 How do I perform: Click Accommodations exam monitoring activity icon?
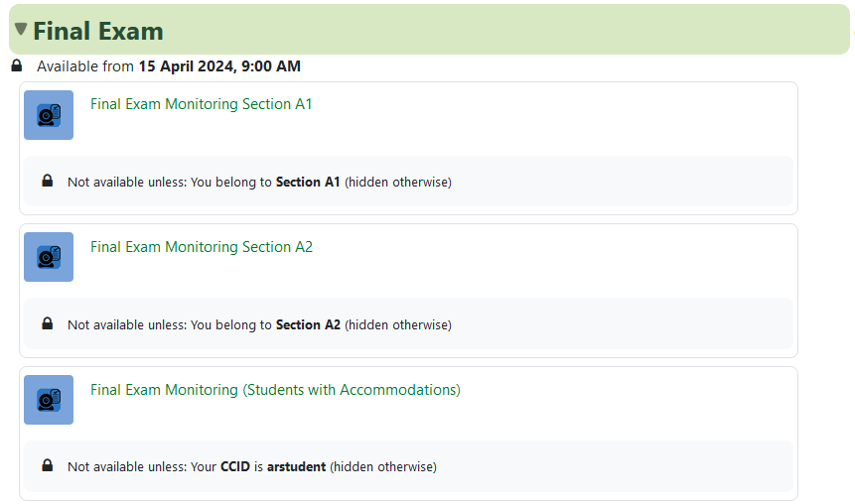coord(49,400)
